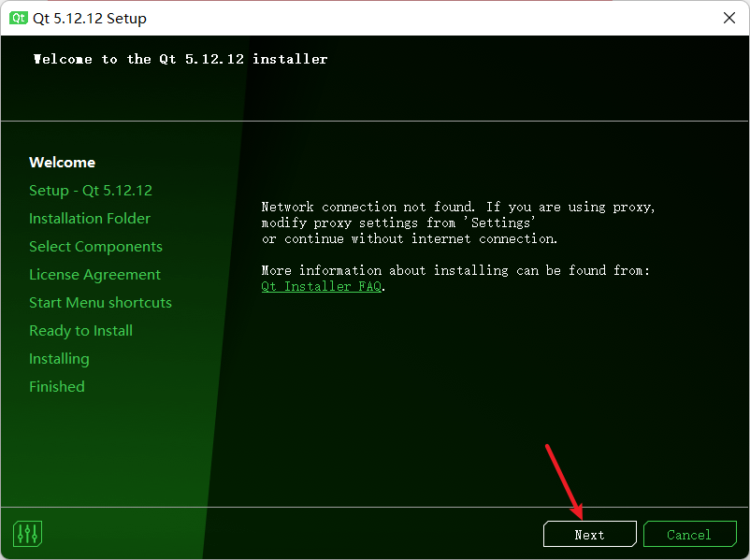The width and height of the screenshot is (750, 560).
Task: Select the Start Menu shortcuts step
Action: 100,303
